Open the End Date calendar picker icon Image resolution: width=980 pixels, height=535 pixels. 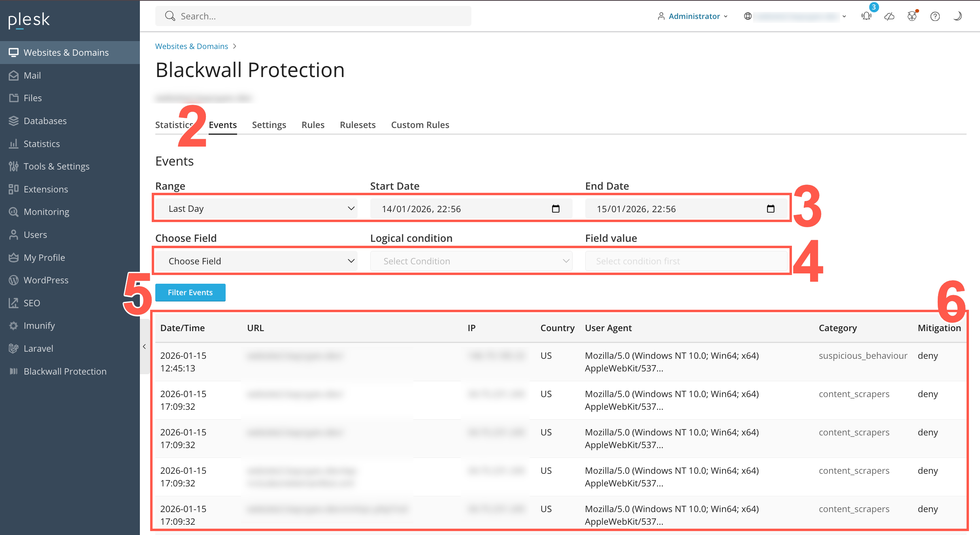[x=770, y=209]
